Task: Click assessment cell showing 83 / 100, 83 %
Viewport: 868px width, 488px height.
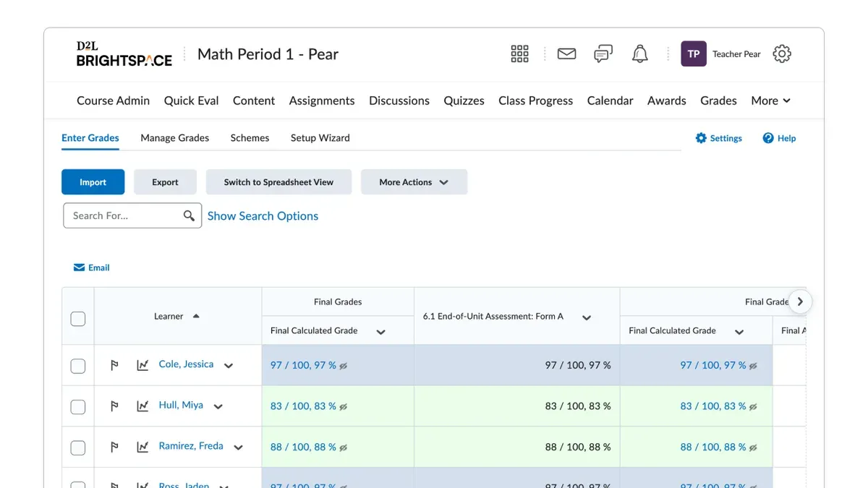Action: click(516, 406)
